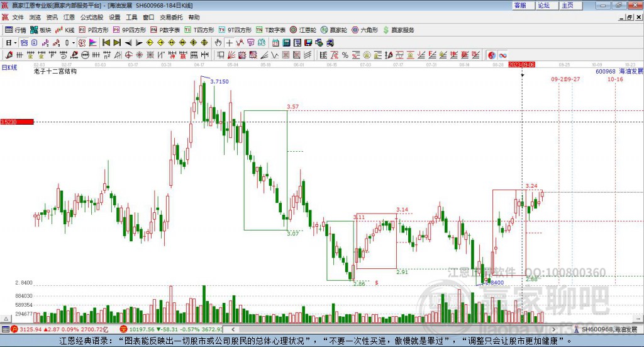This screenshot has height=347, width=644.
Task: Open the 公式选股 menu
Action: tap(92, 17)
